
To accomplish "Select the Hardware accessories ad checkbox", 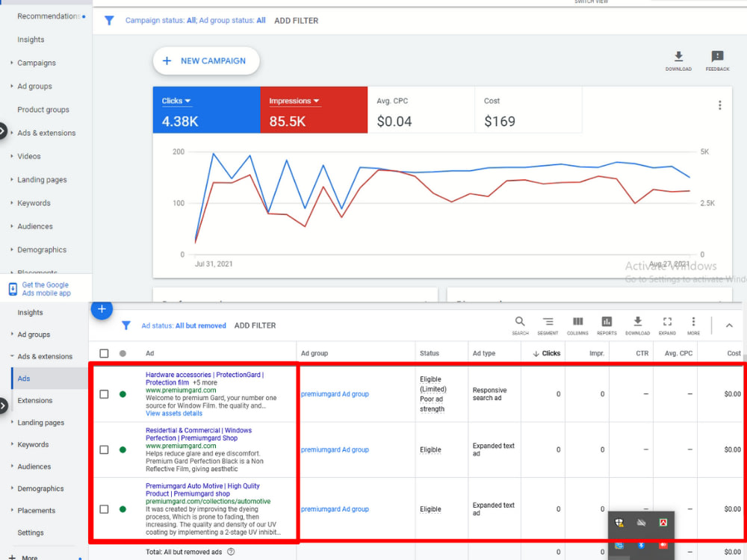I will [x=104, y=393].
